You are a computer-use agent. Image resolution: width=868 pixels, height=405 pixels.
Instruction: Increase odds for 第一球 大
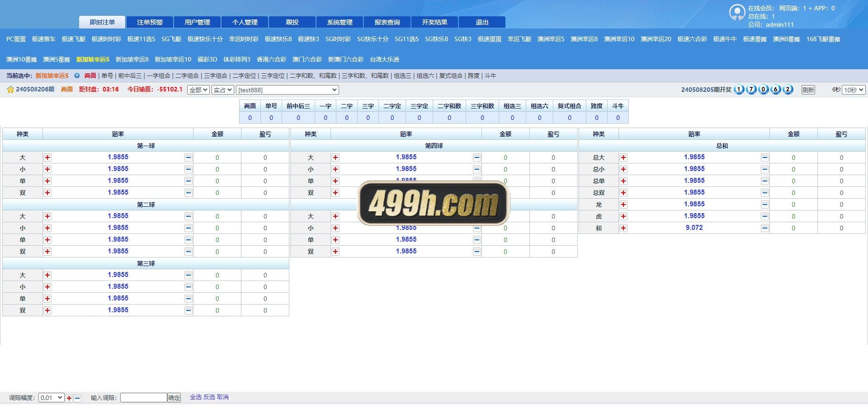[47, 157]
